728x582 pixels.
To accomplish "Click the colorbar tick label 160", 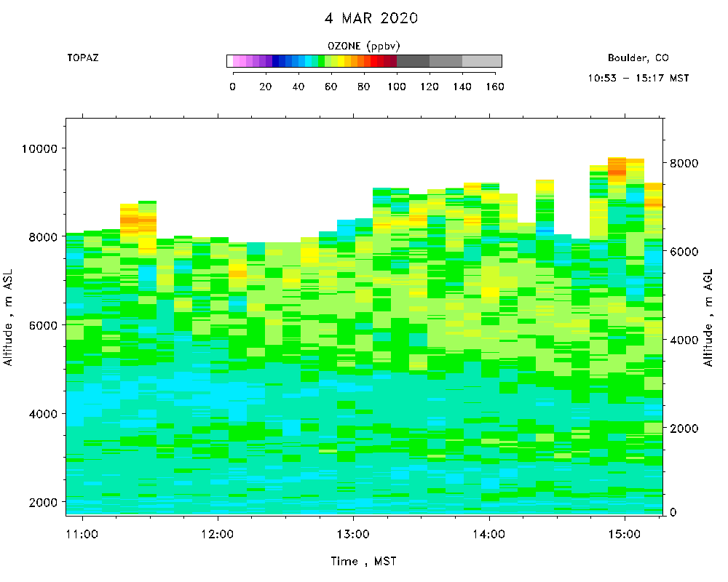I will click(x=495, y=87).
